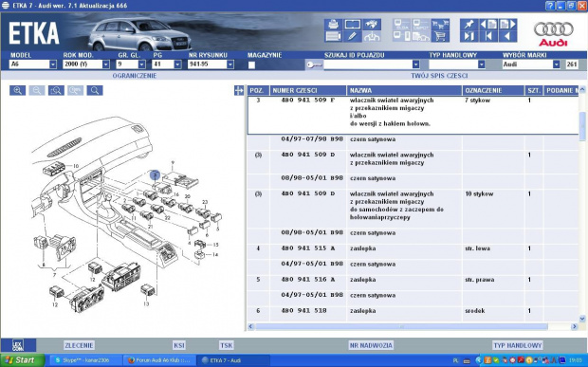Screen dimensions: 588x367
Task: Click the key icon next to vehicle ID
Action: coord(314,64)
